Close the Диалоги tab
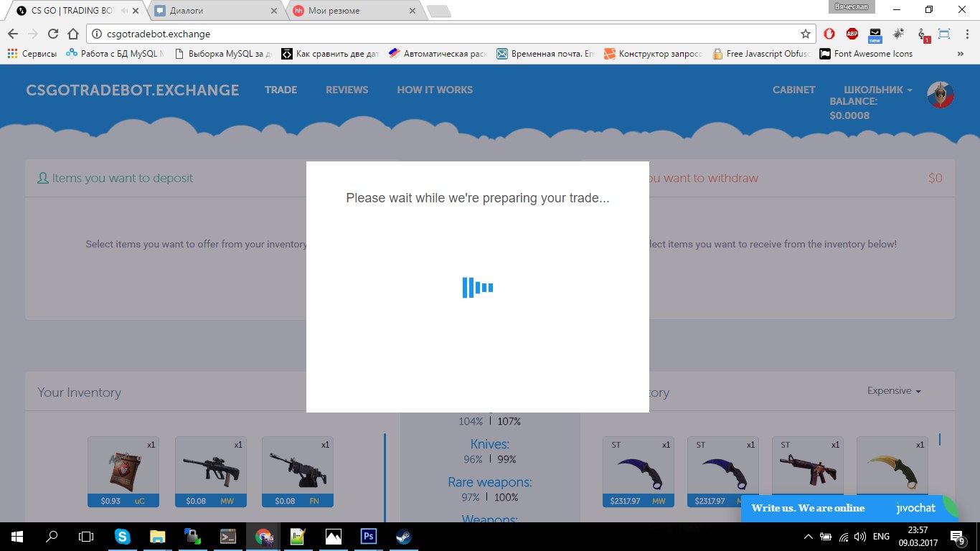980x551 pixels. pos(273,11)
